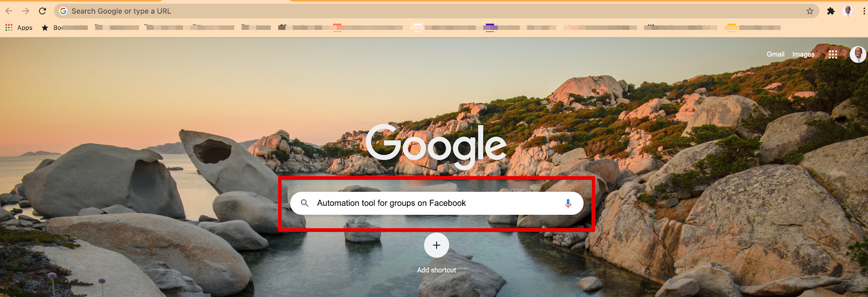Bookmark this tab with the star icon
868x297 pixels.
810,11
